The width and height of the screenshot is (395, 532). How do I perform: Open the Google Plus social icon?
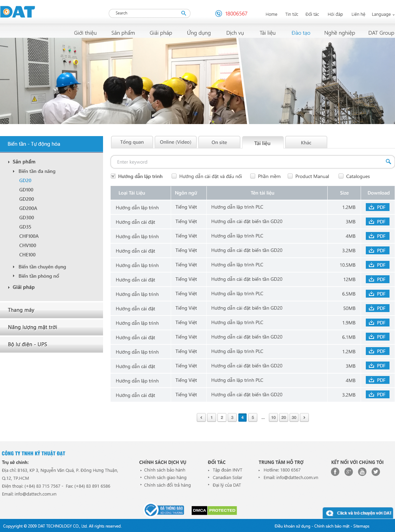click(x=349, y=472)
